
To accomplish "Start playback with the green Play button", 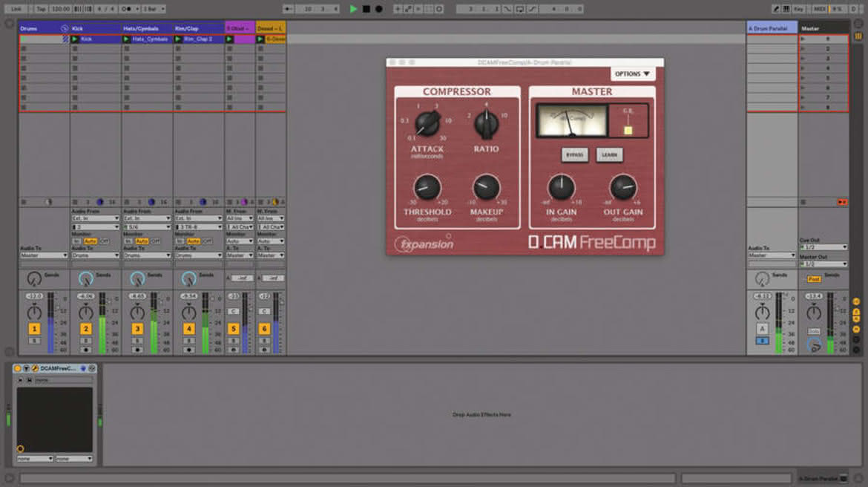I will click(353, 9).
